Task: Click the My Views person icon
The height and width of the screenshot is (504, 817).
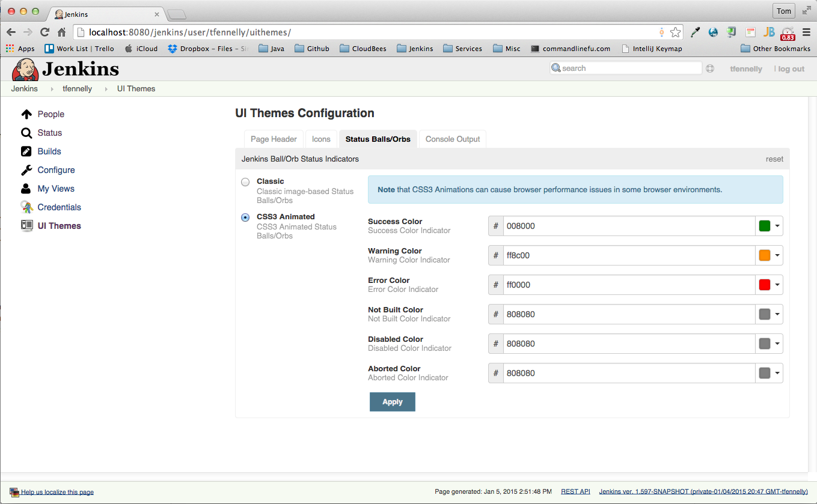Action: [x=26, y=189]
